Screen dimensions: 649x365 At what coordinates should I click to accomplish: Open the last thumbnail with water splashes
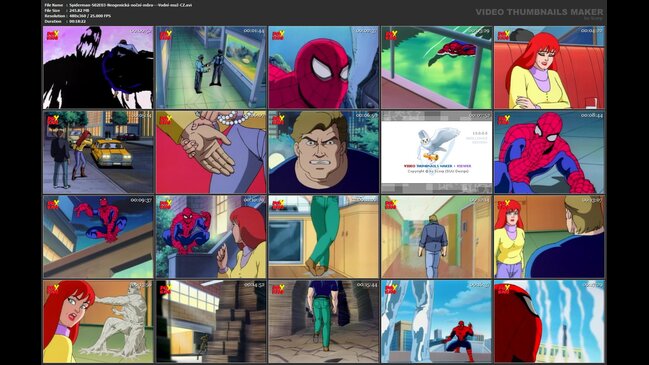pos(549,322)
